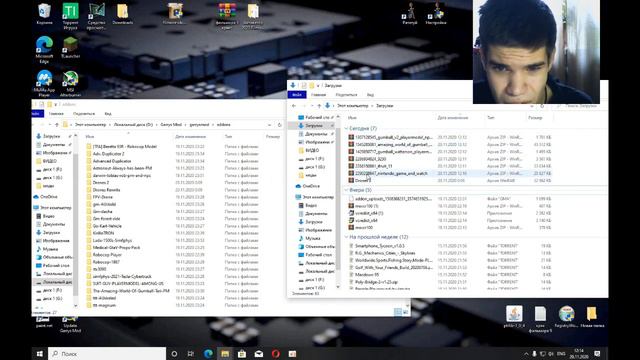This screenshot has width=640, height=360.
Task: Launch Torrent Igruha desktop shortcut
Action: click(x=70, y=16)
